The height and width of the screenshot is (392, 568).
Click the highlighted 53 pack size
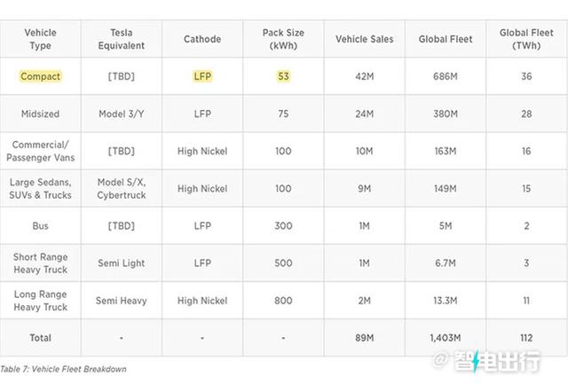[x=283, y=76]
